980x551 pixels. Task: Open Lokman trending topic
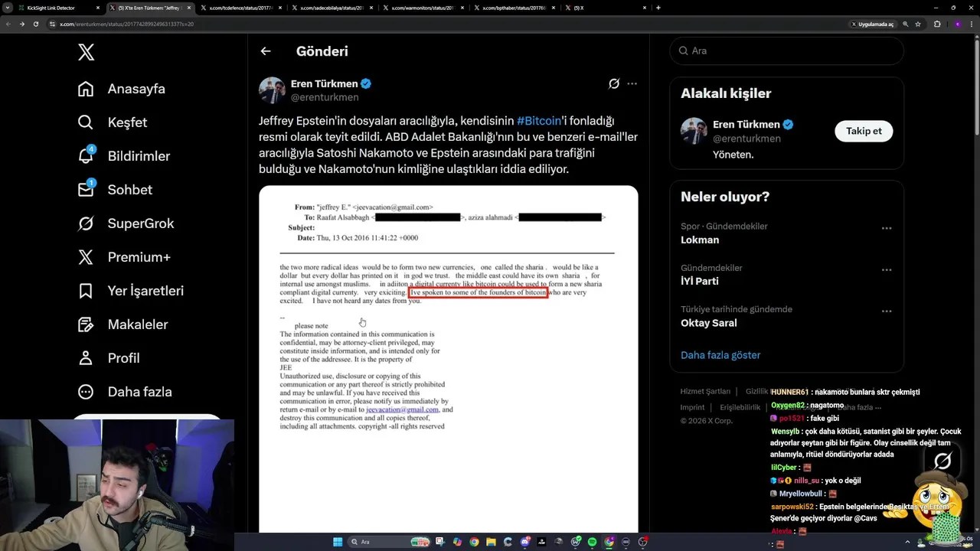point(700,240)
